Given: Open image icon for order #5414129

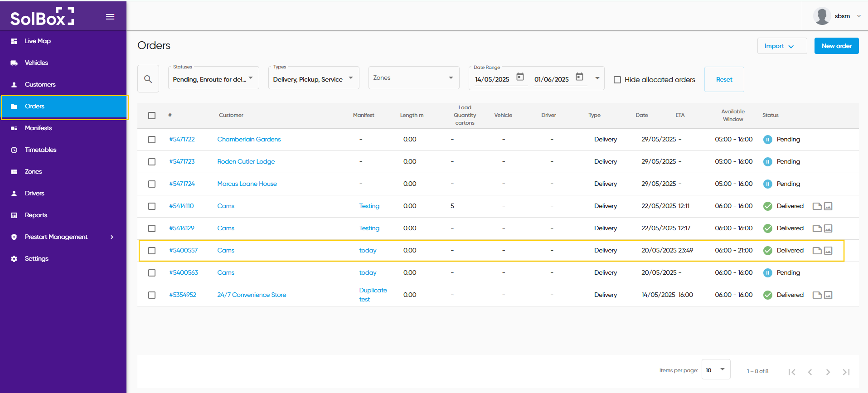Looking at the screenshot, I should click(828, 228).
